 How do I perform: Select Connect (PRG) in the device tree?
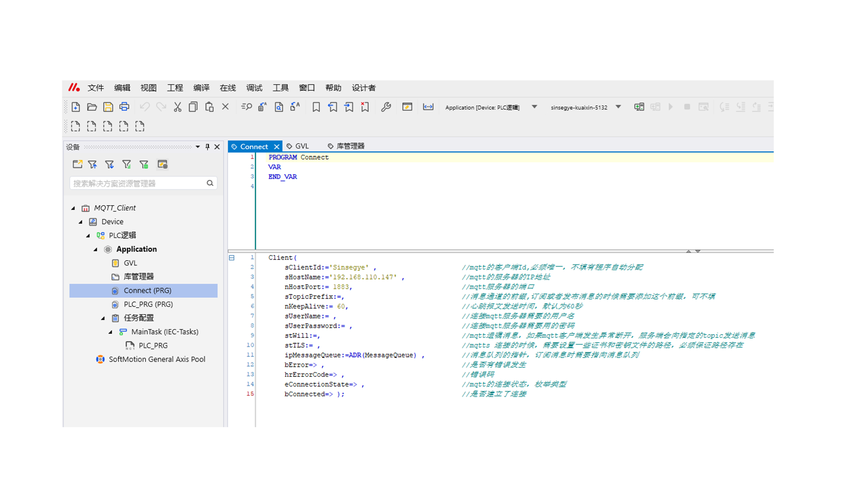pos(143,291)
